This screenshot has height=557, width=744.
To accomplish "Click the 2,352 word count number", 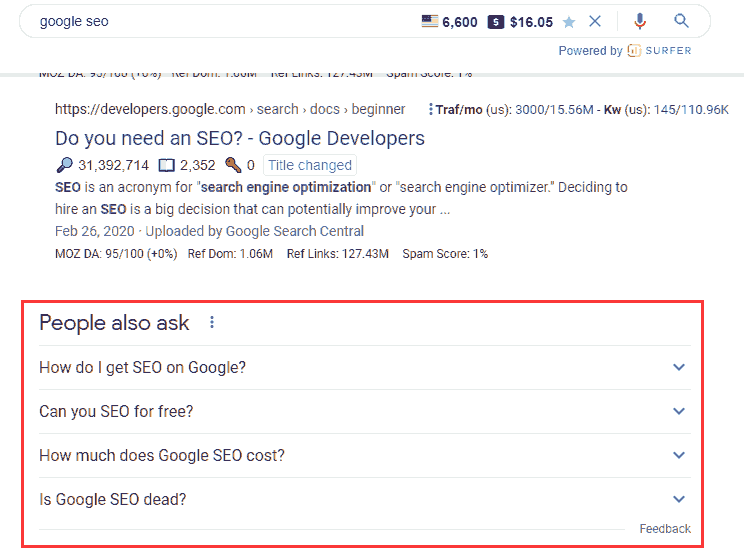I will point(197,165).
